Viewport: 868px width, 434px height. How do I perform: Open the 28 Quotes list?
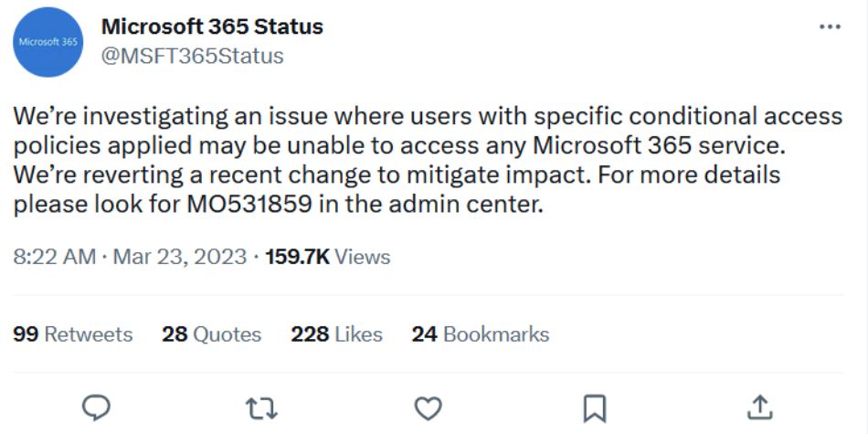[x=211, y=334]
